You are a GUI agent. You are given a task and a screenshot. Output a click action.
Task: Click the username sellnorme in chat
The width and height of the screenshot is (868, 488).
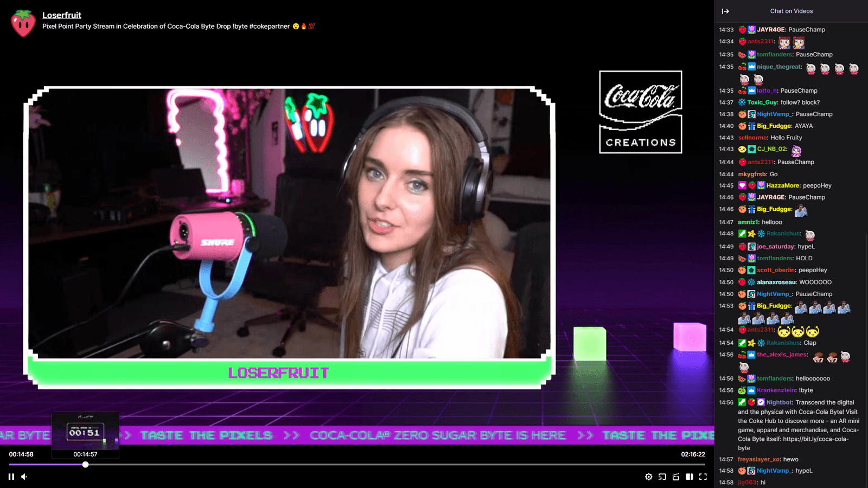[x=752, y=138]
